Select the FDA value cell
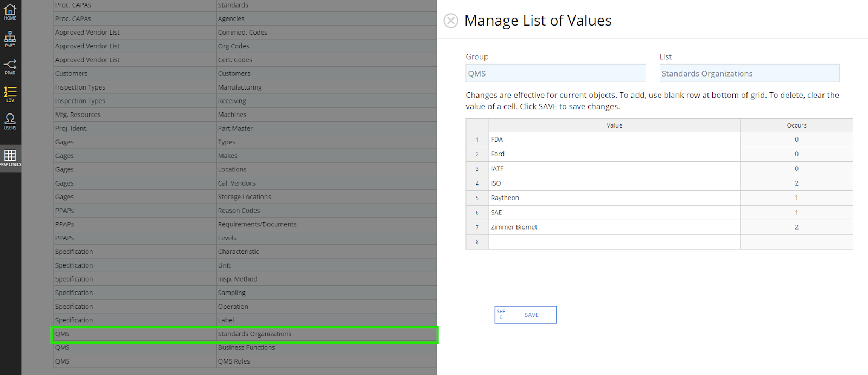This screenshot has width=868, height=375. click(x=614, y=139)
